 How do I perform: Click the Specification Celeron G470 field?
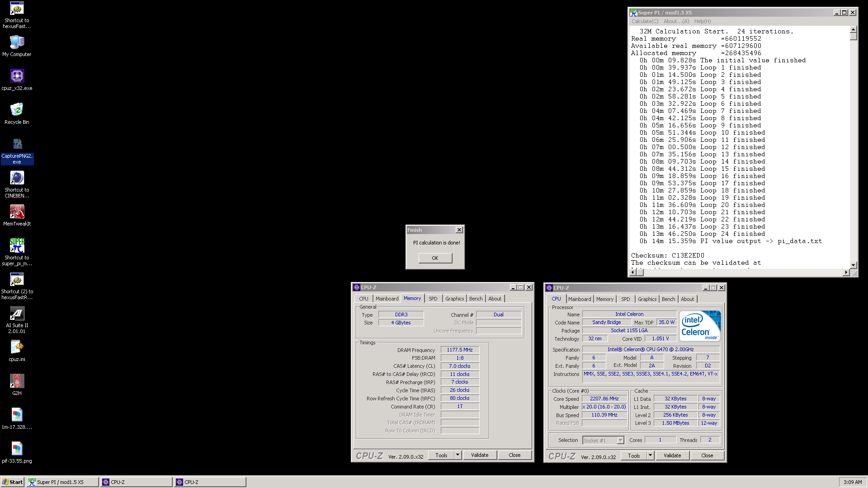coord(651,349)
